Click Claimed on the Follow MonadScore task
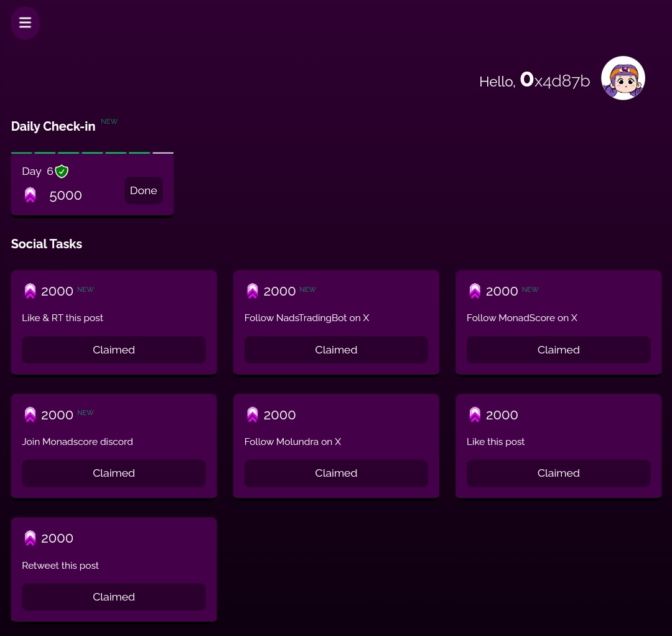Screen dimensions: 672x636 coord(558,350)
